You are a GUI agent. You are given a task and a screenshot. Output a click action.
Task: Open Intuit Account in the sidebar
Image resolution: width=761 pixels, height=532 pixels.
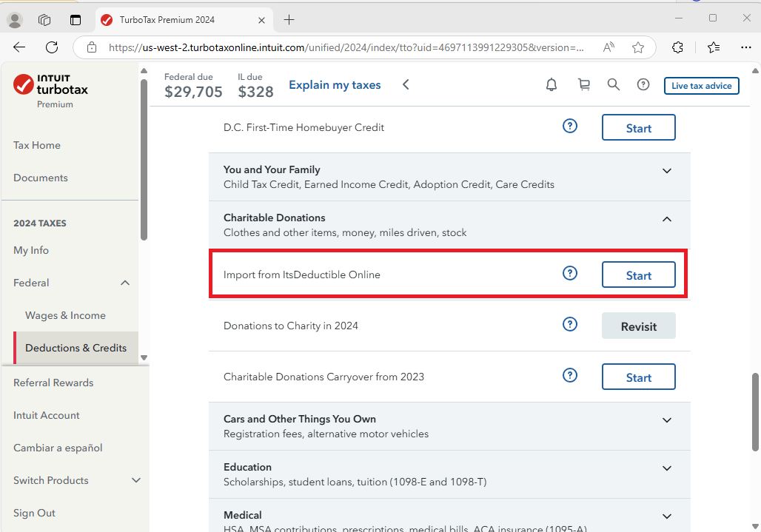[46, 415]
